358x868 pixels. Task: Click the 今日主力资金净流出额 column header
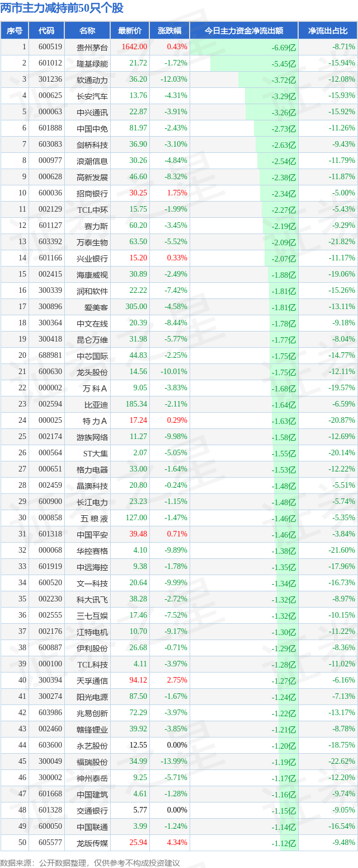(x=244, y=31)
